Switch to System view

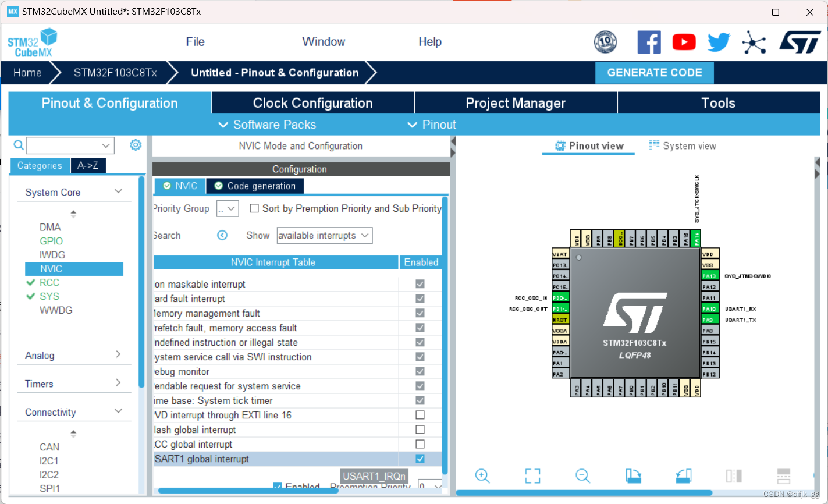(688, 145)
